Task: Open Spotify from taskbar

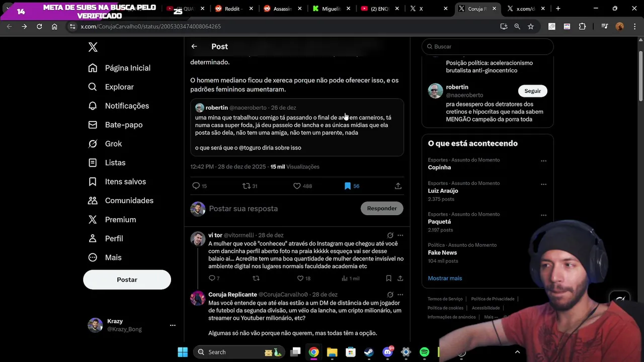Action: (424, 352)
